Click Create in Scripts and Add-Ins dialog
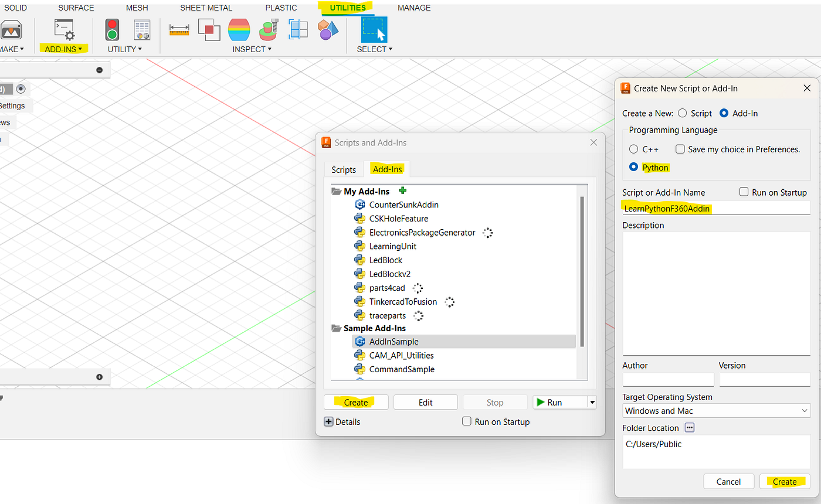This screenshot has width=821, height=504. coord(356,402)
